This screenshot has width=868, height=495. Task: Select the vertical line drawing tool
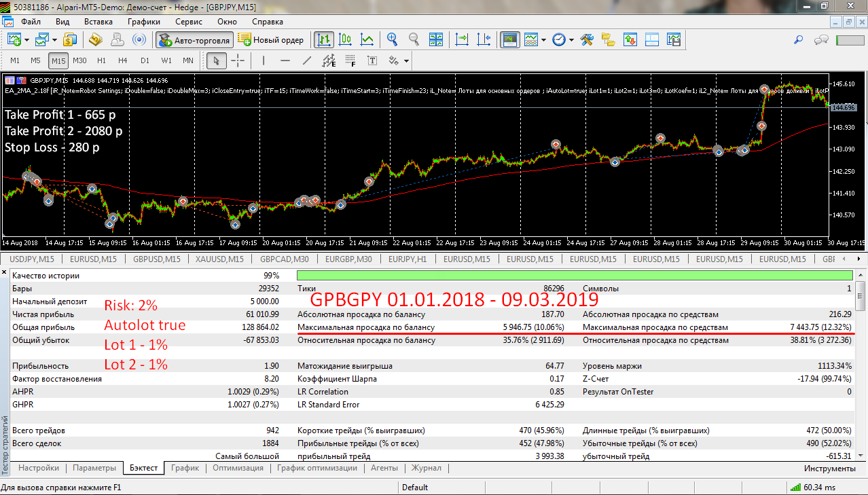264,60
